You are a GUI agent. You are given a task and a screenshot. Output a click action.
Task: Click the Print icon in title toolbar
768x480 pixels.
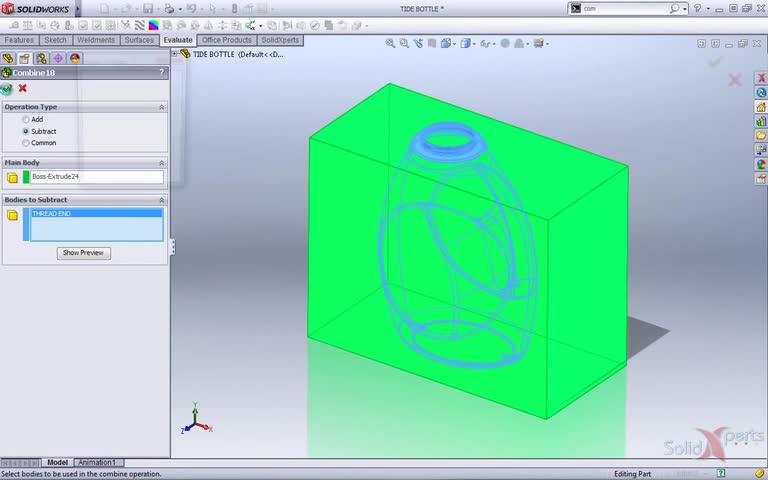tap(169, 8)
